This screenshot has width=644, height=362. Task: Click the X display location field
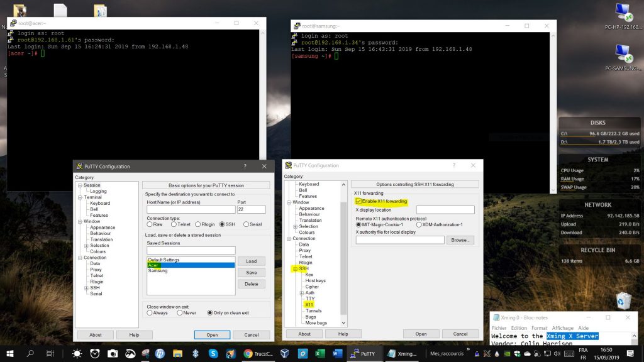tap(445, 210)
